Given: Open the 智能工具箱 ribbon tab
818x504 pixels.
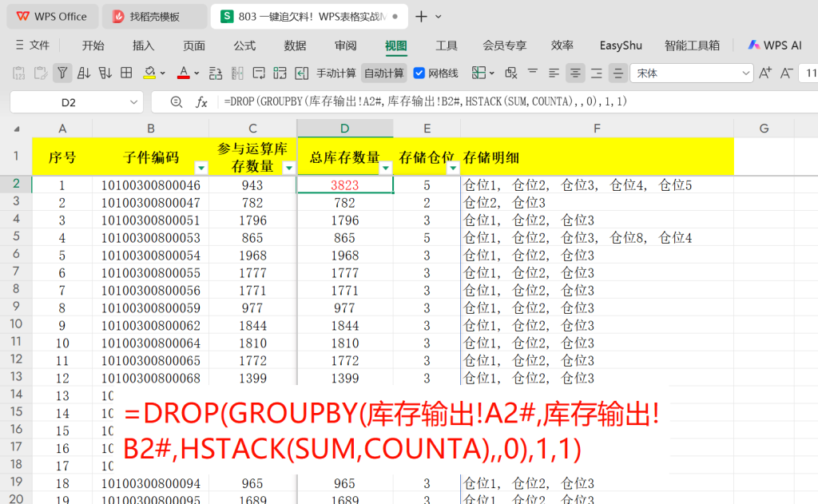Looking at the screenshot, I should coord(693,46).
